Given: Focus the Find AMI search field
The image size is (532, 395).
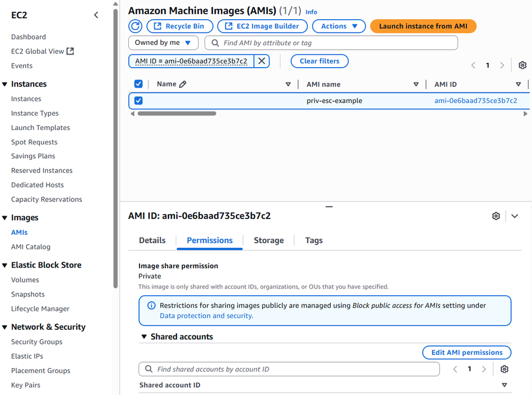Looking at the screenshot, I should pyautogui.click(x=331, y=43).
